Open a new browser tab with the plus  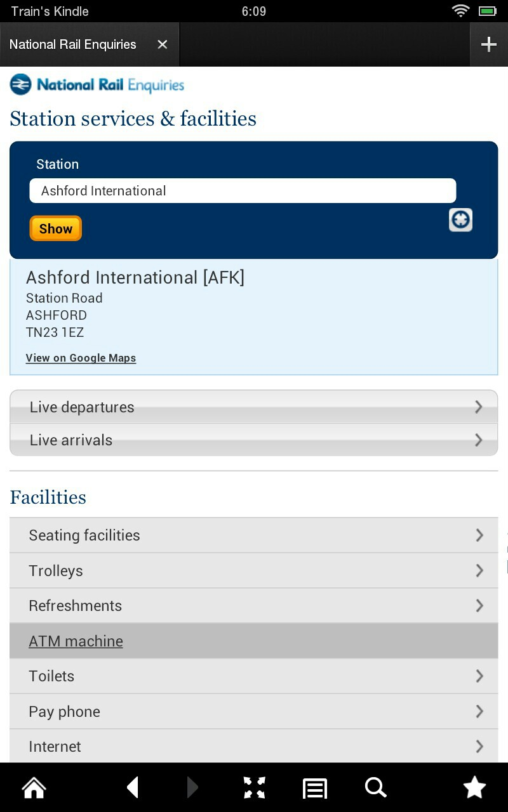pyautogui.click(x=488, y=44)
